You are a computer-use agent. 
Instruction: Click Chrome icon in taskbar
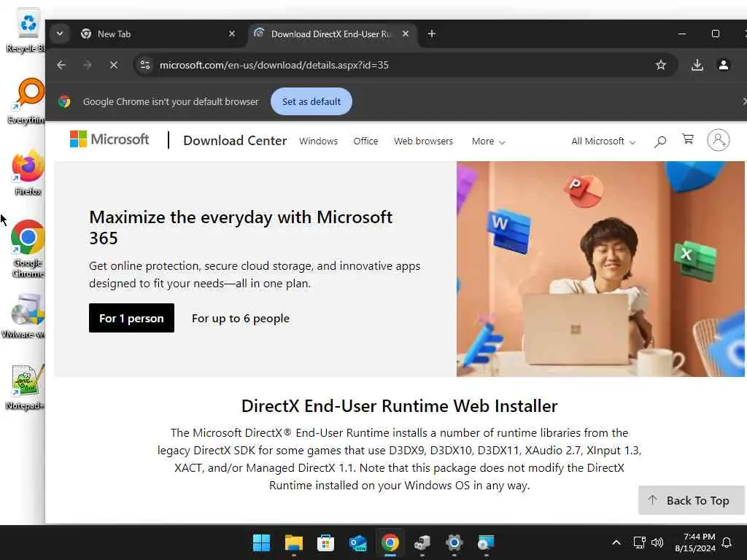pos(390,542)
